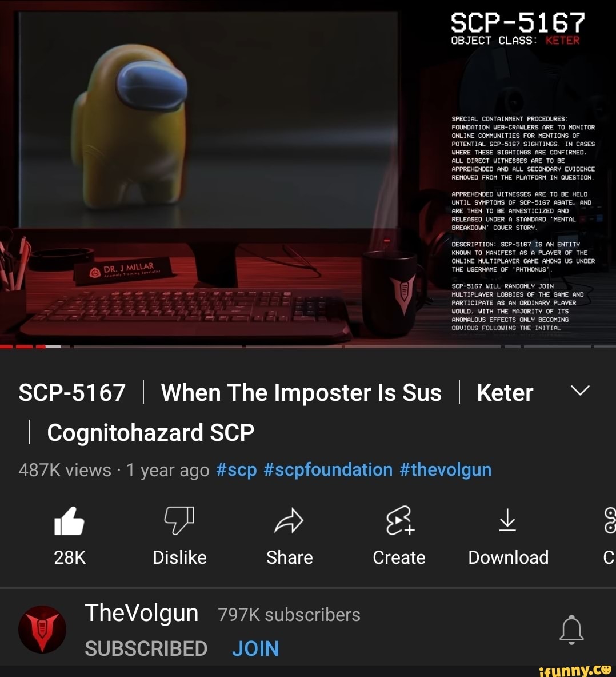This screenshot has width=616, height=677.
Task: Click the JOIN membership button
Action: [255, 648]
